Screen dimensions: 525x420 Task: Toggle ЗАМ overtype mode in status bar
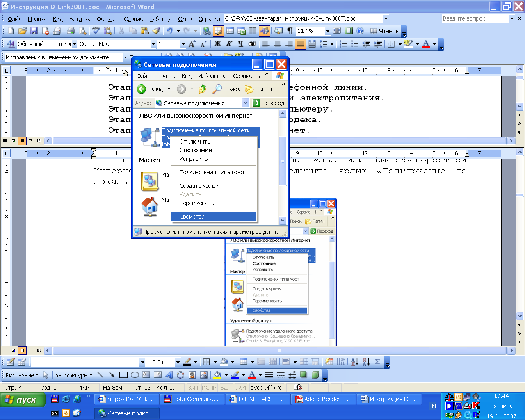241,388
